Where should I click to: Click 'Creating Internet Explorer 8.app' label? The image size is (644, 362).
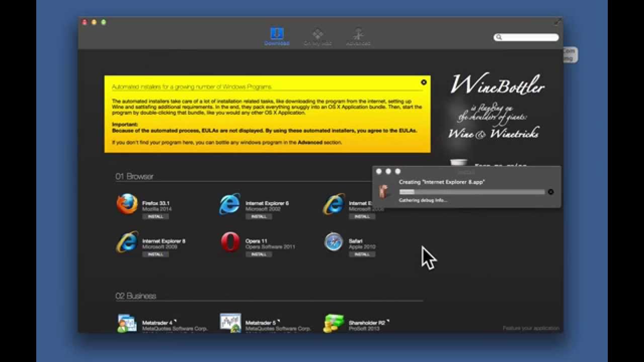tap(442, 182)
